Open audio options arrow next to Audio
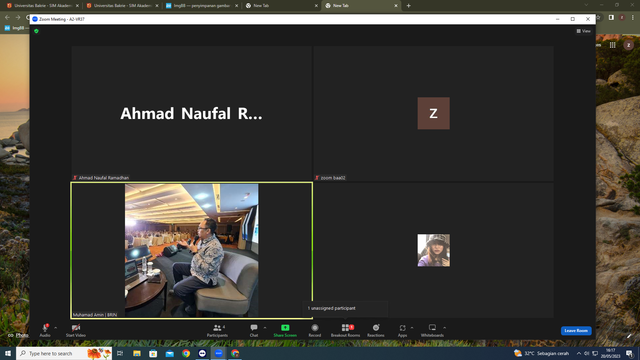 pyautogui.click(x=56, y=328)
